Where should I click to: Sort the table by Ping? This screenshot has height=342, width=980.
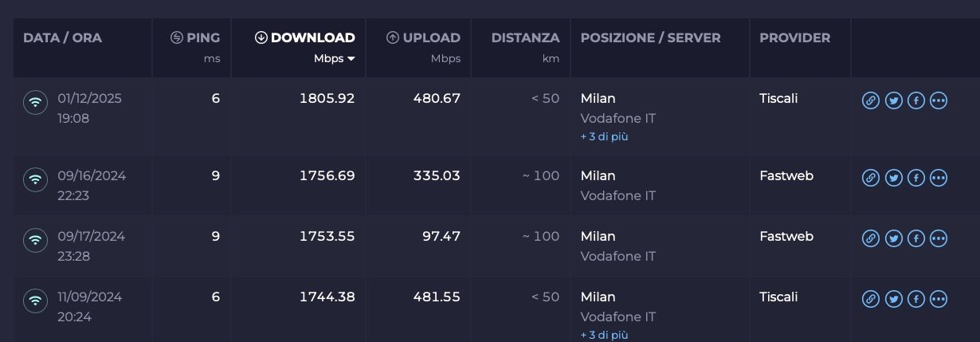point(196,38)
